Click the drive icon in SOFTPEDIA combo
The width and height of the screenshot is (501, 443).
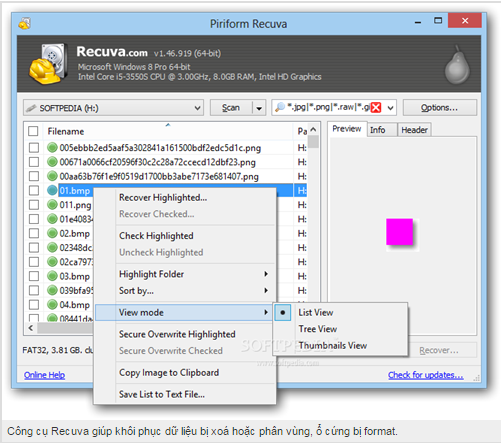point(31,108)
